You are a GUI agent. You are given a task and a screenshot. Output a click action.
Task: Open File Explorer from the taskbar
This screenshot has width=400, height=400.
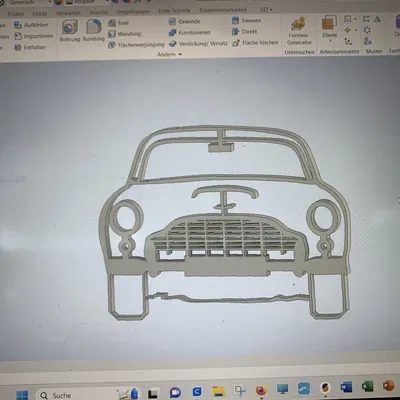219,391
